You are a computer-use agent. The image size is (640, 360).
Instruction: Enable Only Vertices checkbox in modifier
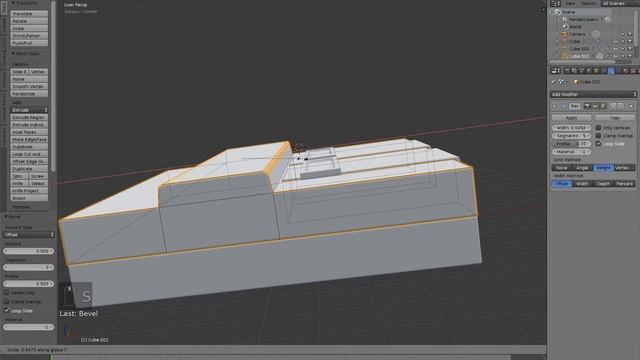[x=598, y=128]
